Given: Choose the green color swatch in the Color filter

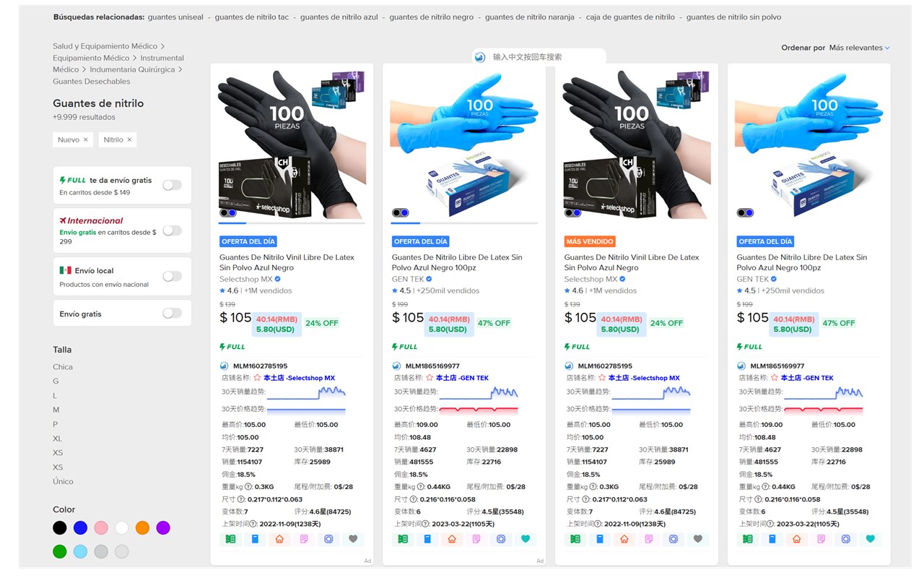Looking at the screenshot, I should [x=60, y=552].
